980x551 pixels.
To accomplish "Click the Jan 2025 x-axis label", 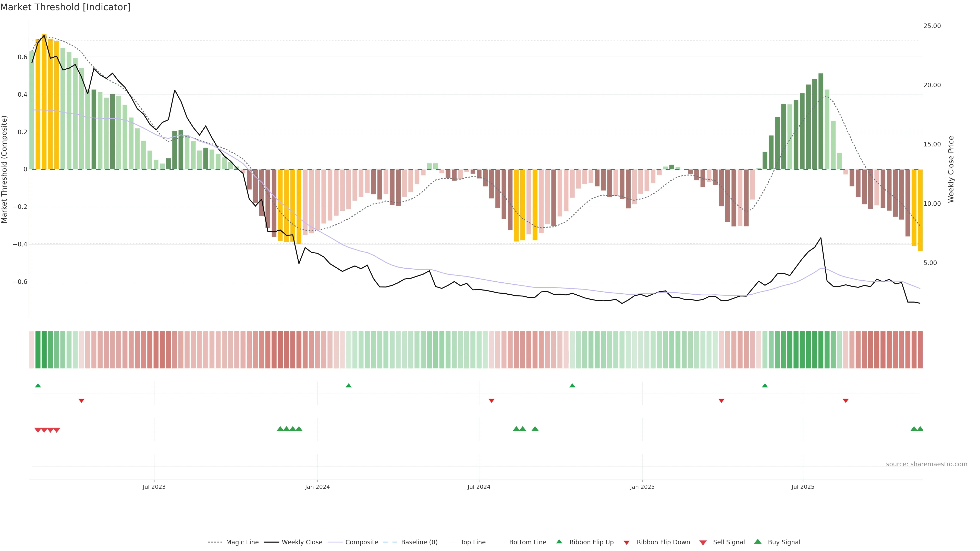I will point(642,487).
